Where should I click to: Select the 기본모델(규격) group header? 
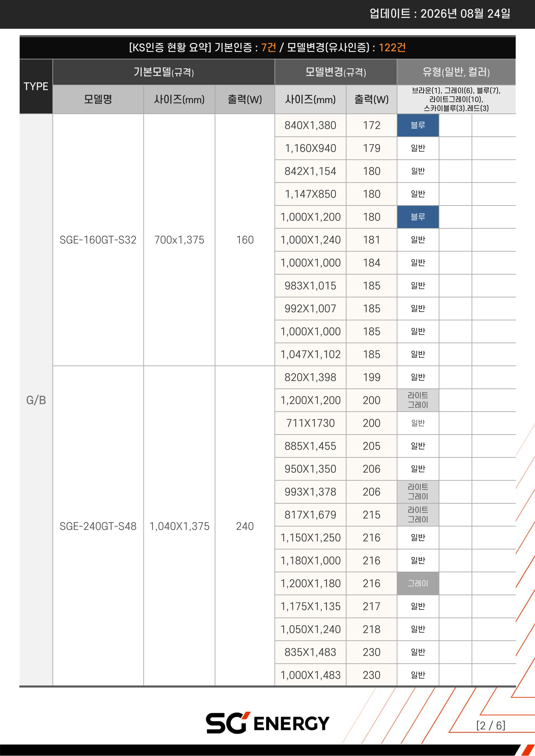coord(164,72)
